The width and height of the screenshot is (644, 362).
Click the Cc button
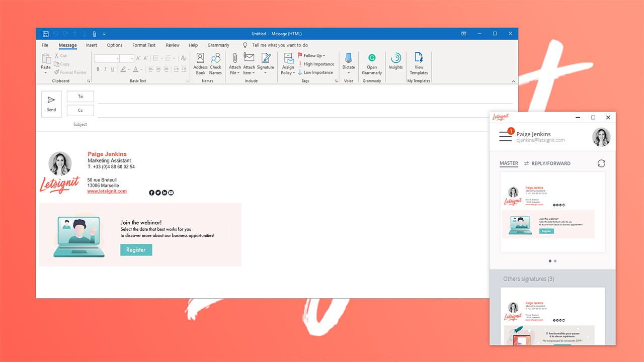[x=80, y=111]
